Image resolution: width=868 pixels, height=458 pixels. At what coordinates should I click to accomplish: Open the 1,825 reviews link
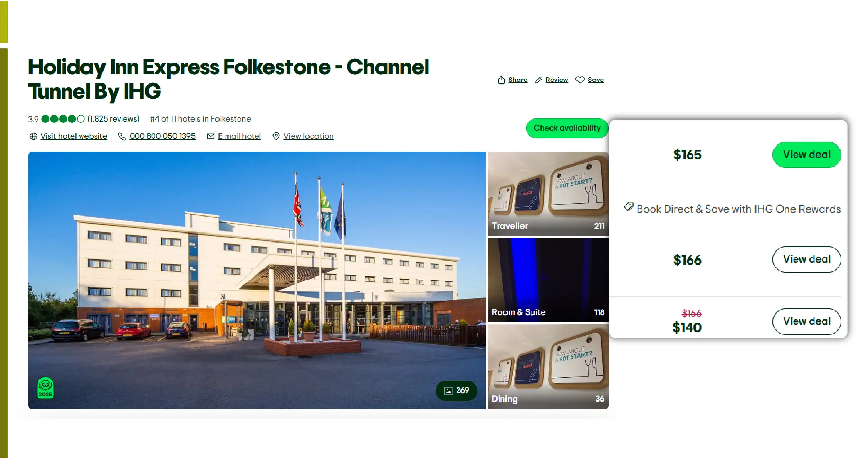pos(113,119)
